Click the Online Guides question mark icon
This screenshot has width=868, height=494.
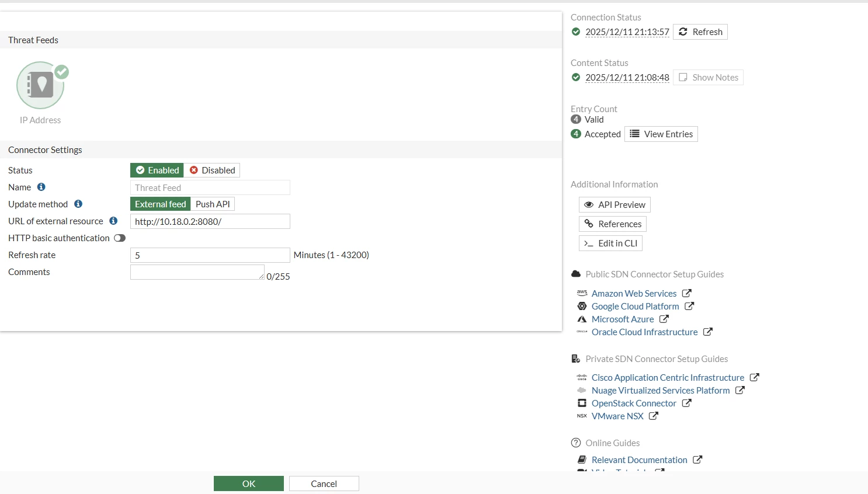[576, 443]
